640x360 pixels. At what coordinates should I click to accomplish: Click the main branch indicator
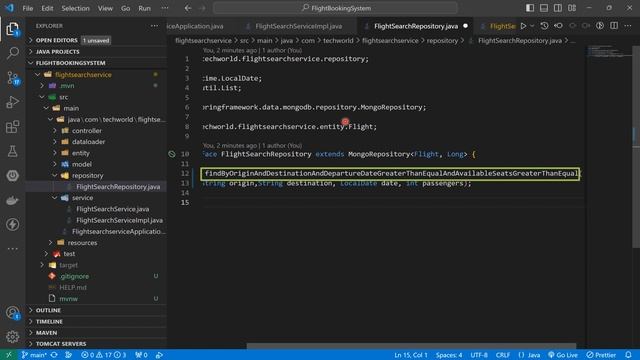(x=34, y=355)
